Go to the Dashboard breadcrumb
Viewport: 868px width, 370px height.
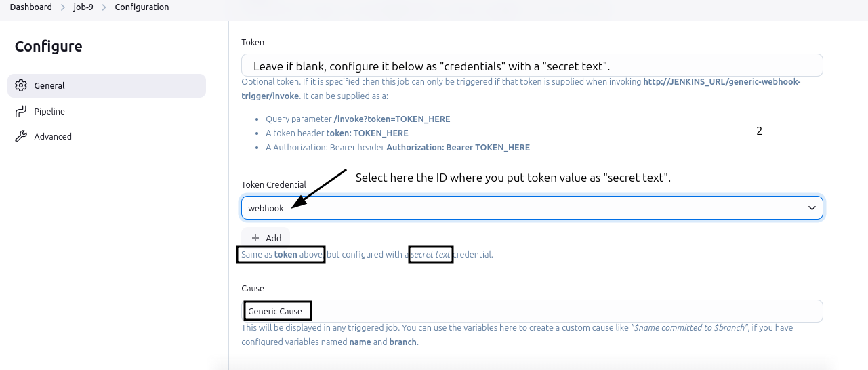tap(30, 7)
